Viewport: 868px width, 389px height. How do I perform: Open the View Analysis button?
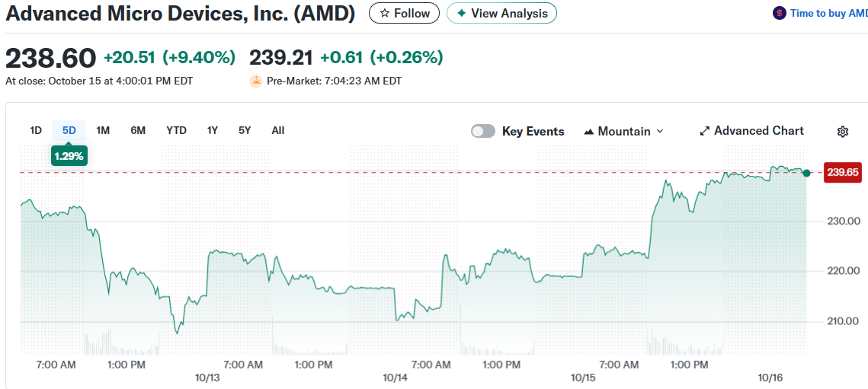pyautogui.click(x=501, y=13)
